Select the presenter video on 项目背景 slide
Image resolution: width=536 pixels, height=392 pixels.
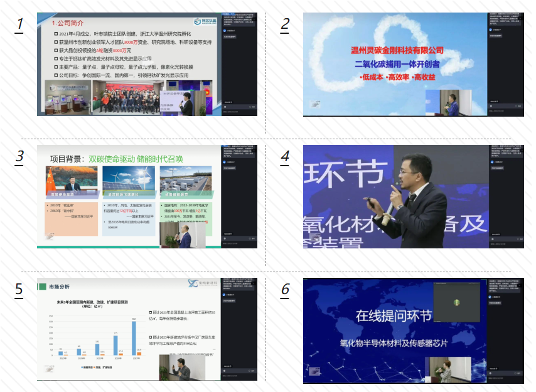183,235
